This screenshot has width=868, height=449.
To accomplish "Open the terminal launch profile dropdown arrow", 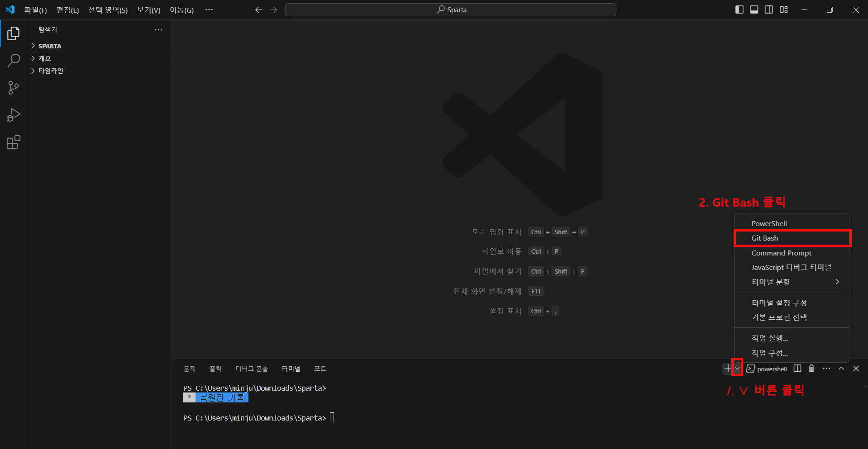I will pyautogui.click(x=737, y=369).
